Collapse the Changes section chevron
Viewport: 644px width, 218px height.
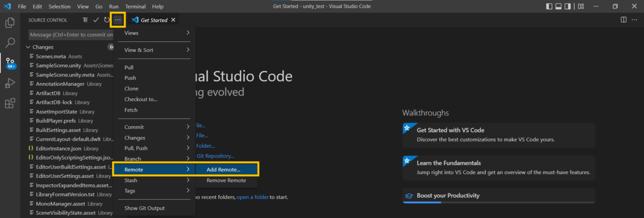28,47
